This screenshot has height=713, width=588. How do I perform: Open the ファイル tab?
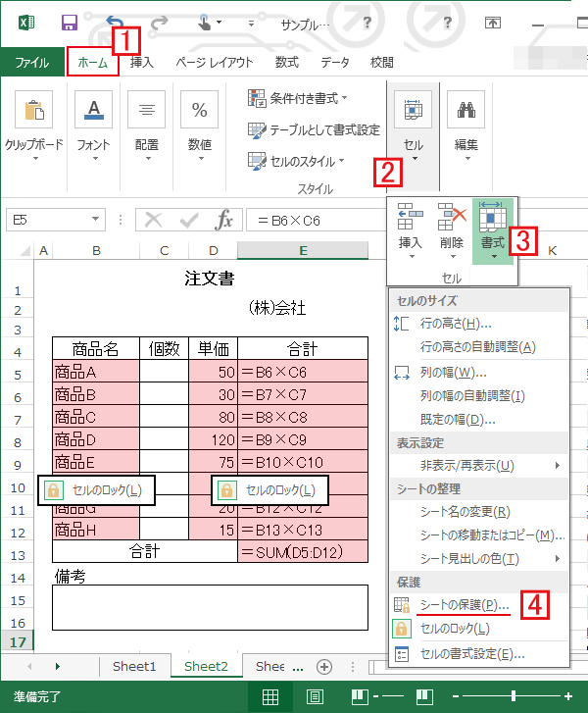coord(31,63)
